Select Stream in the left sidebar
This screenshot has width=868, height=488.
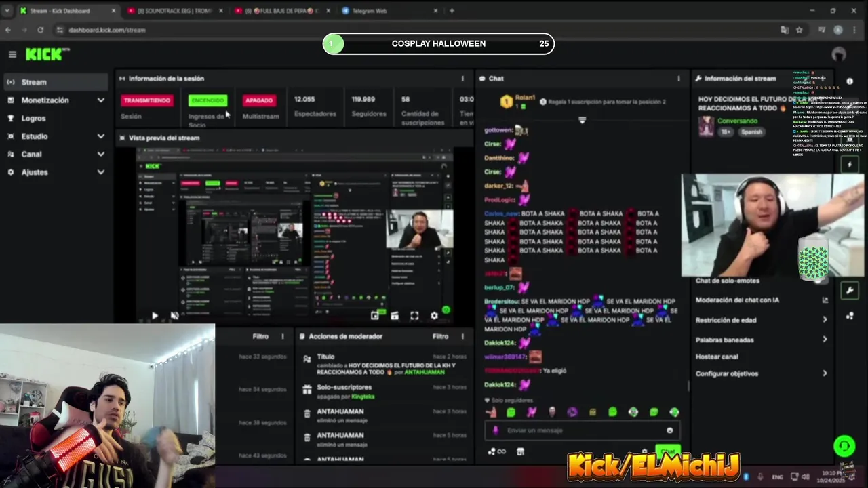[x=54, y=82]
